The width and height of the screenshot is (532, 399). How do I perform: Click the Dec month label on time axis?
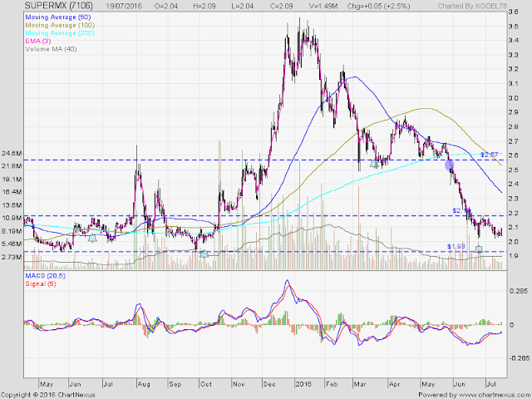pos(269,384)
